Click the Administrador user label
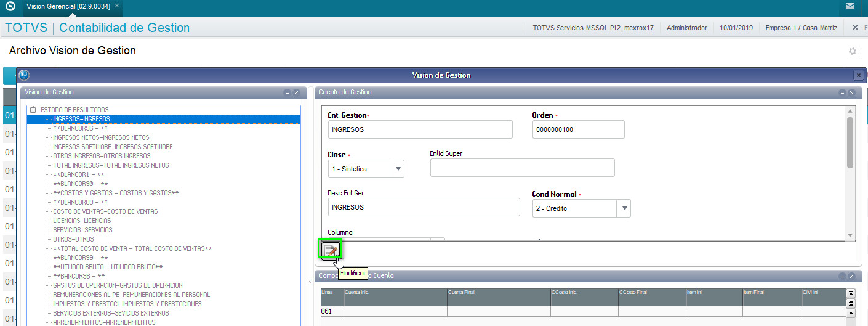 pyautogui.click(x=687, y=28)
